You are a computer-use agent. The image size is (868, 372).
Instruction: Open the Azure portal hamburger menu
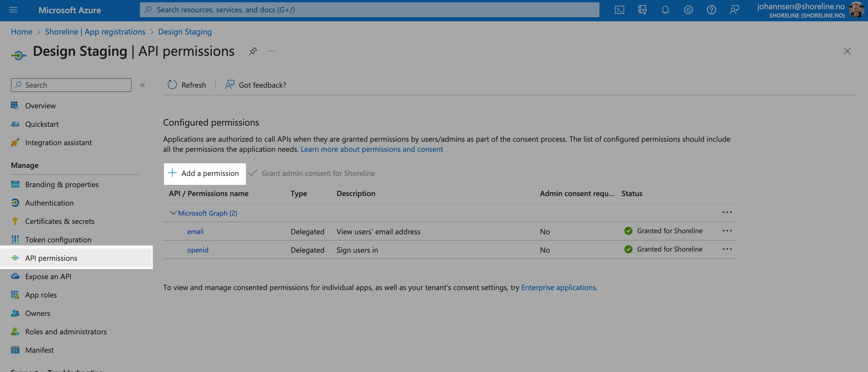13,10
